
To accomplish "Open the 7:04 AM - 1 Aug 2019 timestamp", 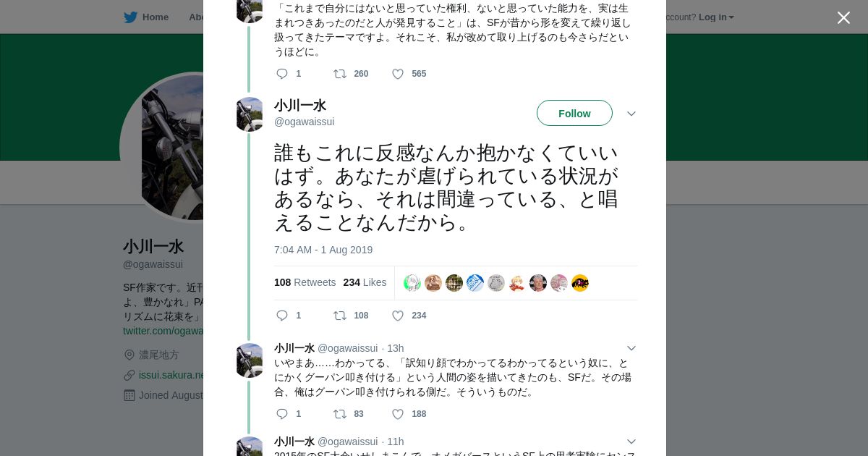I will click(323, 250).
